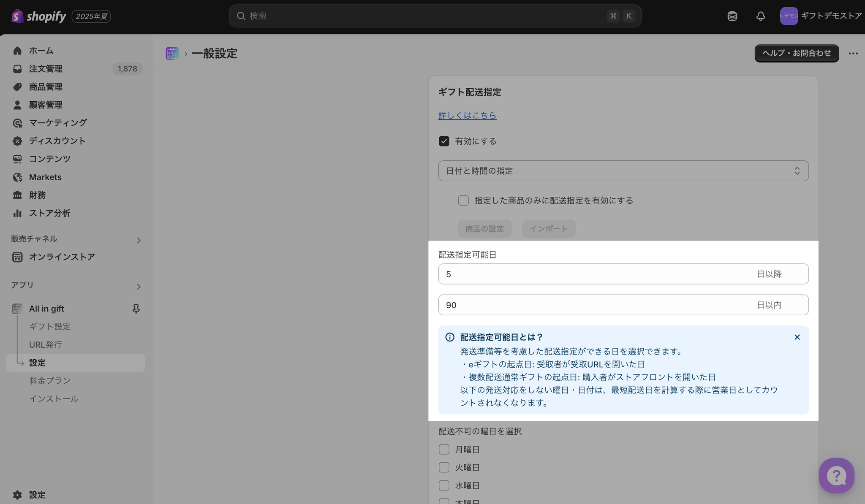The height and width of the screenshot is (504, 865).
Task: Open the Sidekick assistant icon in top bar
Action: (732, 16)
